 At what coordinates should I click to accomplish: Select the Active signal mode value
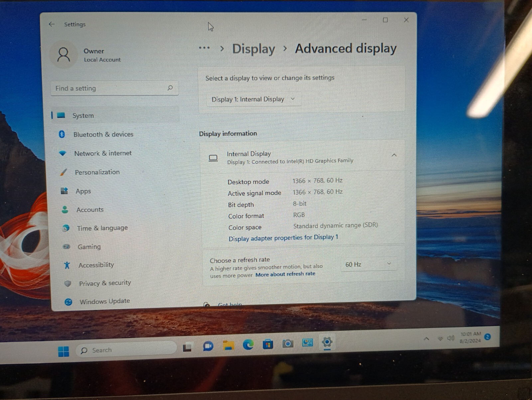coord(318,192)
